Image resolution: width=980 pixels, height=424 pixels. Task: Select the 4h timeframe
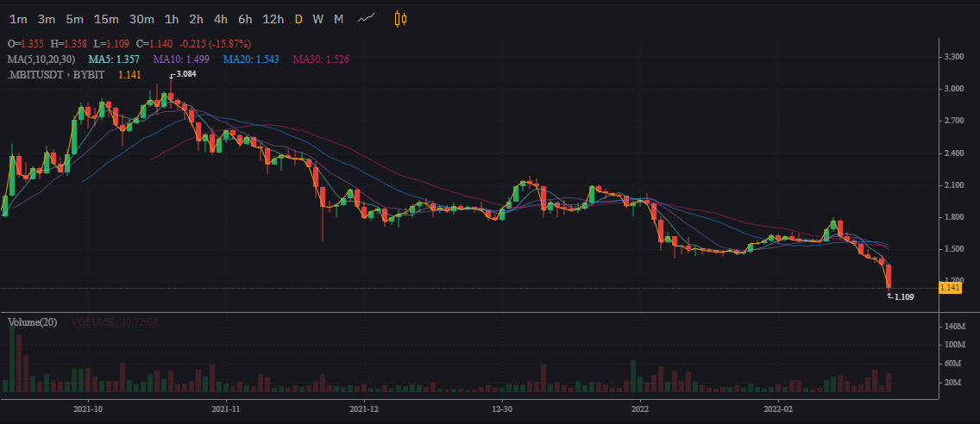(221, 19)
